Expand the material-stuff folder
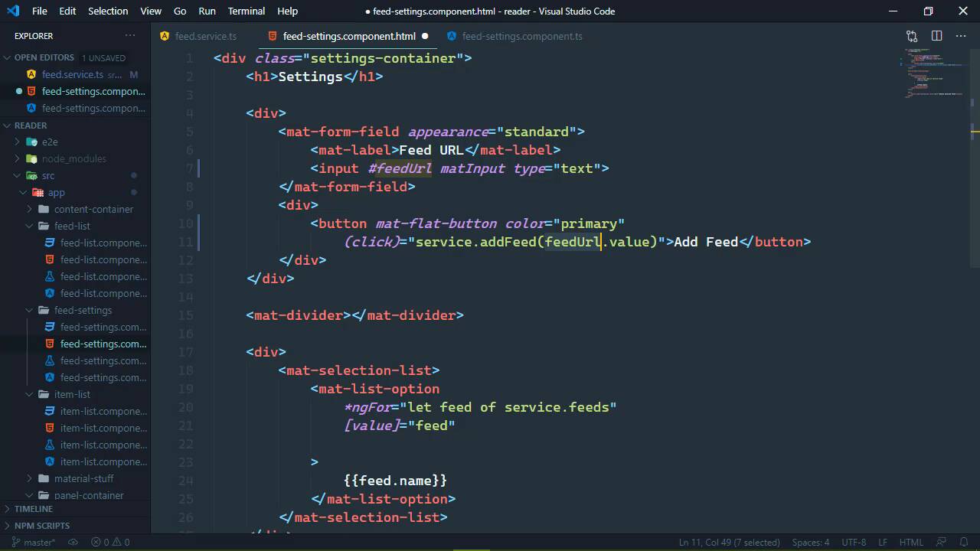The width and height of the screenshot is (980, 551). click(75, 478)
